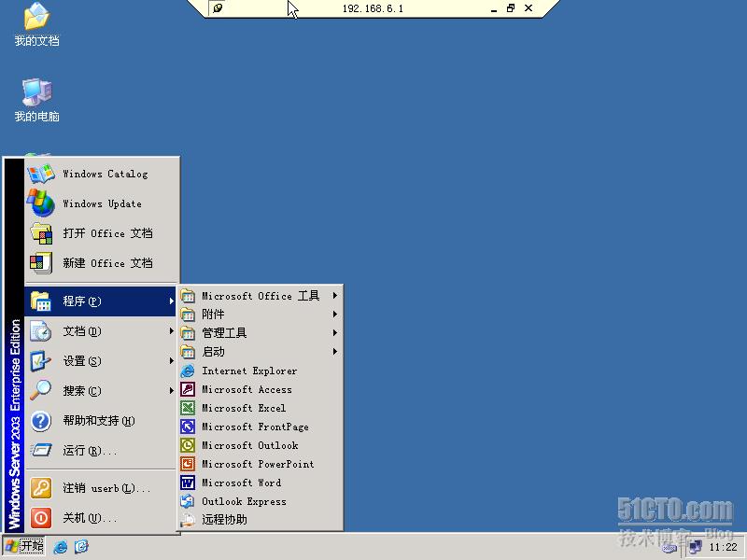Click the 11:22 taskbar clock

pyautogui.click(x=723, y=547)
